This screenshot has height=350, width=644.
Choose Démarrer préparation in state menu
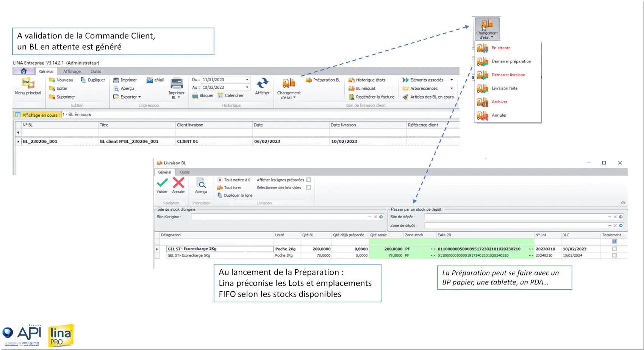point(508,61)
